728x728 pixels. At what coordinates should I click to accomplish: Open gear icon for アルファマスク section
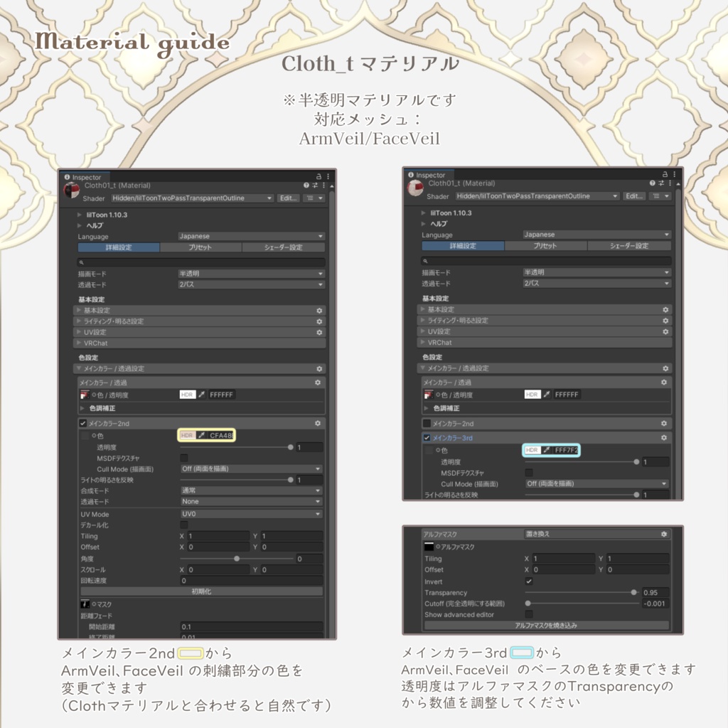tap(664, 535)
